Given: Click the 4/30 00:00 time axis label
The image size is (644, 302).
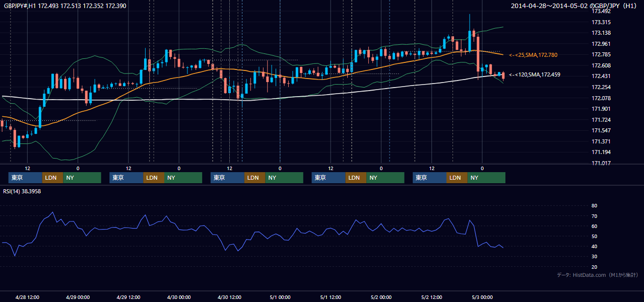Looking at the screenshot, I should click(178, 297).
